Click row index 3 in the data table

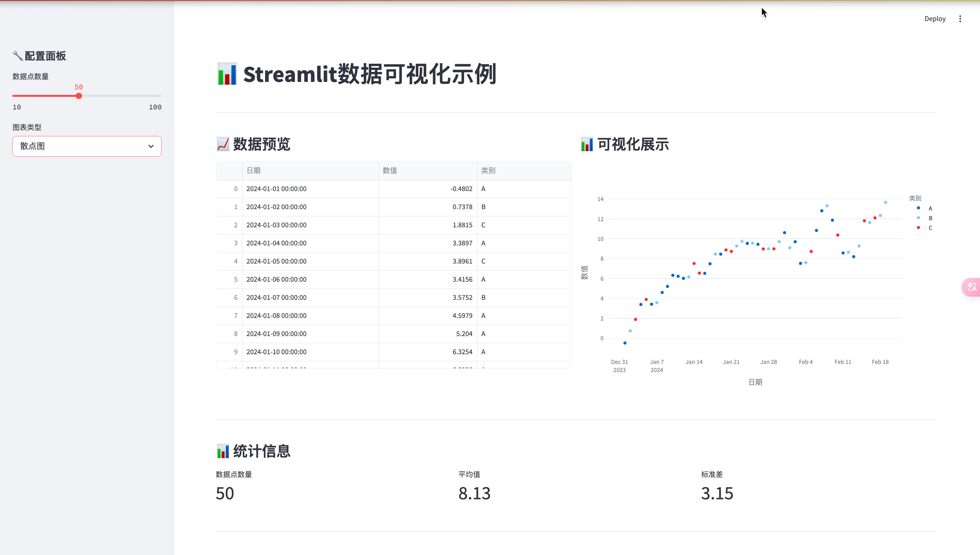[x=235, y=243]
